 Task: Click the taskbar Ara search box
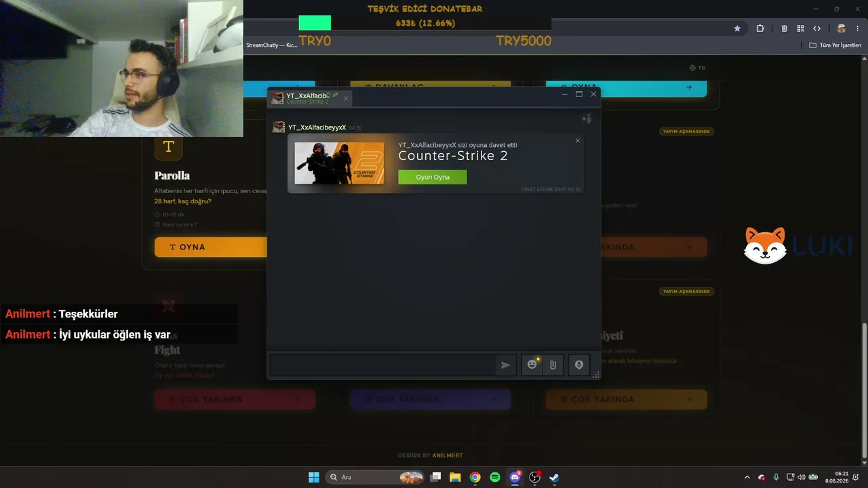375,477
